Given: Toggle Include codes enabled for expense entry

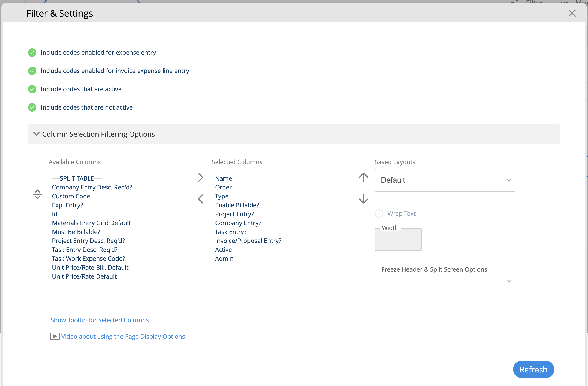Looking at the screenshot, I should (32, 53).
